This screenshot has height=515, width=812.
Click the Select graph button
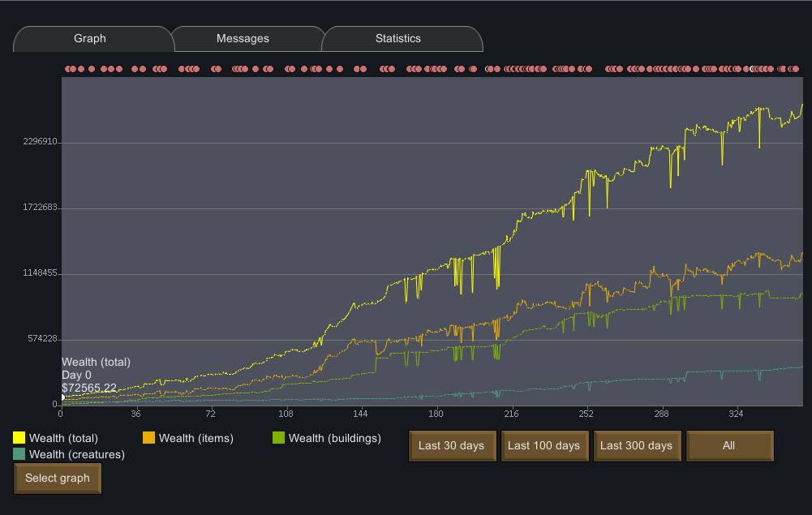[x=58, y=479]
